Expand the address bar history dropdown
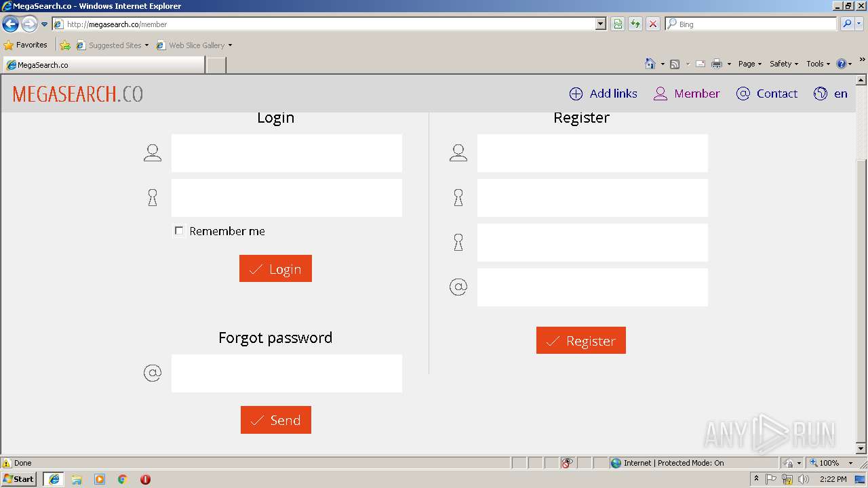 coord(600,24)
